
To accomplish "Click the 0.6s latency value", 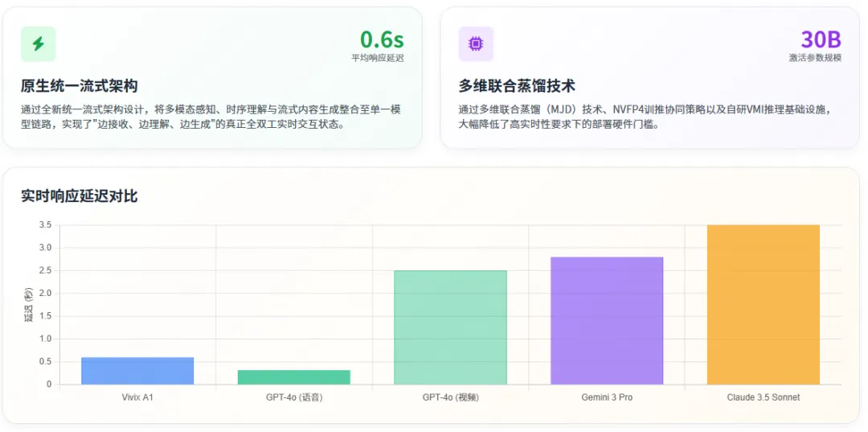I will coord(382,40).
